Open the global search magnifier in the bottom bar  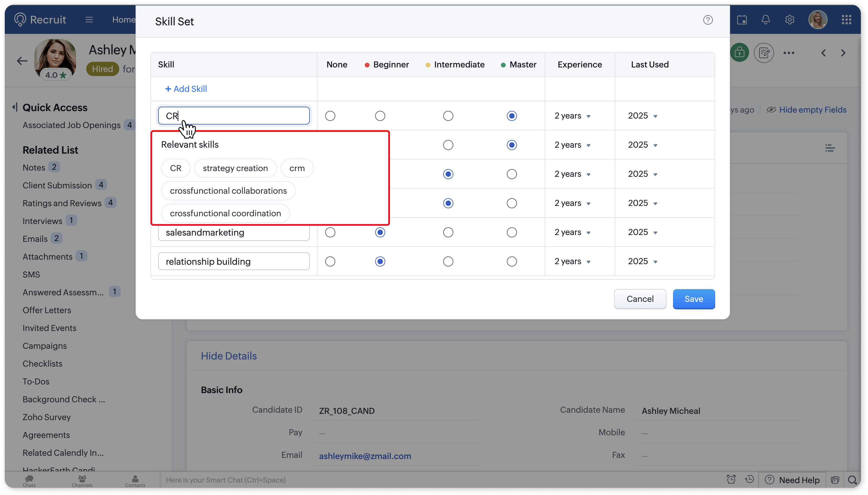coord(852,480)
